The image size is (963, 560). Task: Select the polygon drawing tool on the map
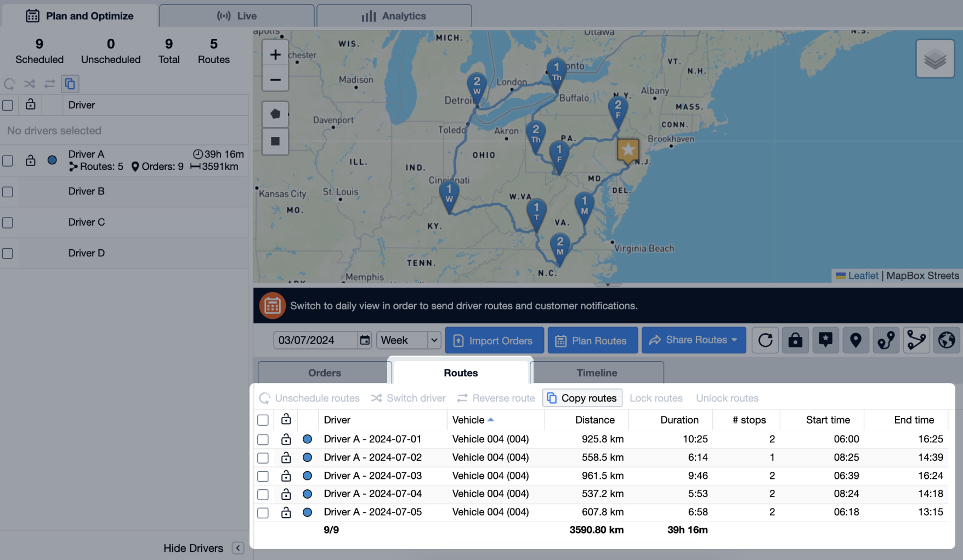pos(275,114)
